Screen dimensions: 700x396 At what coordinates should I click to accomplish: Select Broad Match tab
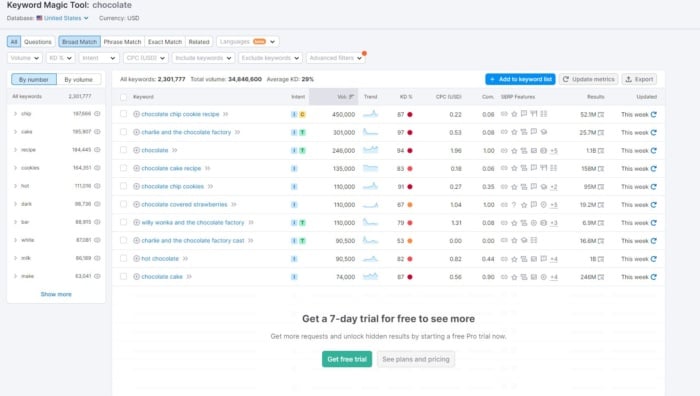pyautogui.click(x=79, y=42)
